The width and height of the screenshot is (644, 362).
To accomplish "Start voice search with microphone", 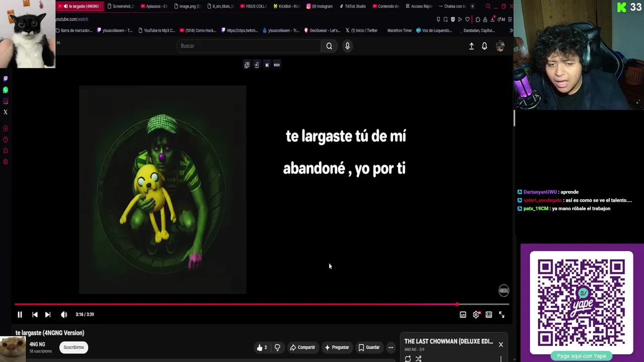I will [347, 46].
